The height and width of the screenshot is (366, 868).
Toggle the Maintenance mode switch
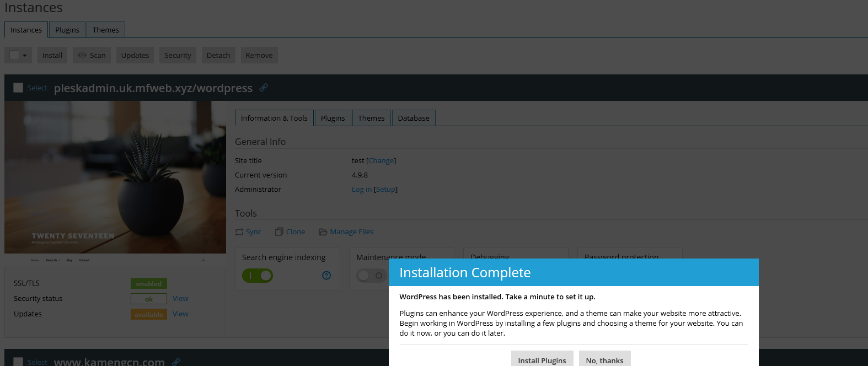click(372, 275)
